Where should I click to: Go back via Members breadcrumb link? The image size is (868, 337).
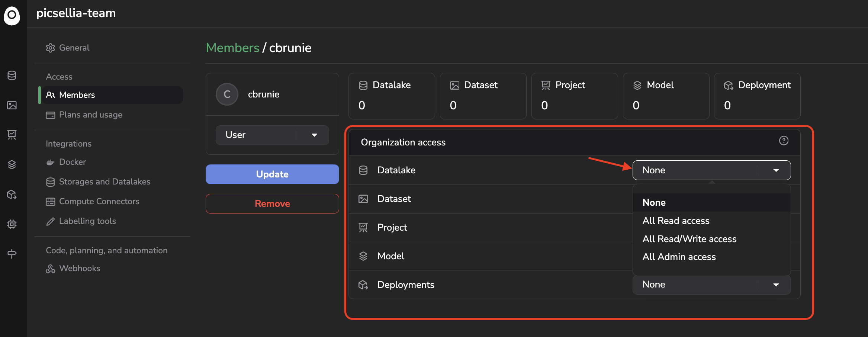click(x=232, y=48)
